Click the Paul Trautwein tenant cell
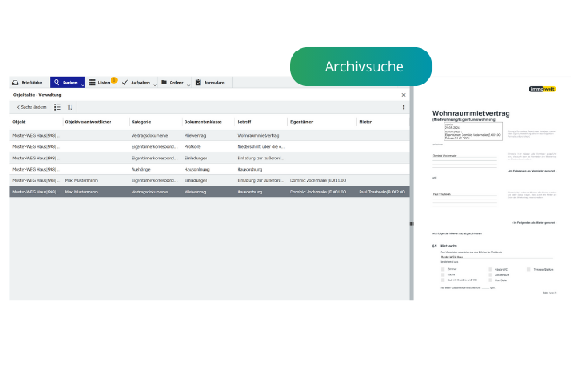Viewport: 580px width, 392px height. [x=381, y=192]
